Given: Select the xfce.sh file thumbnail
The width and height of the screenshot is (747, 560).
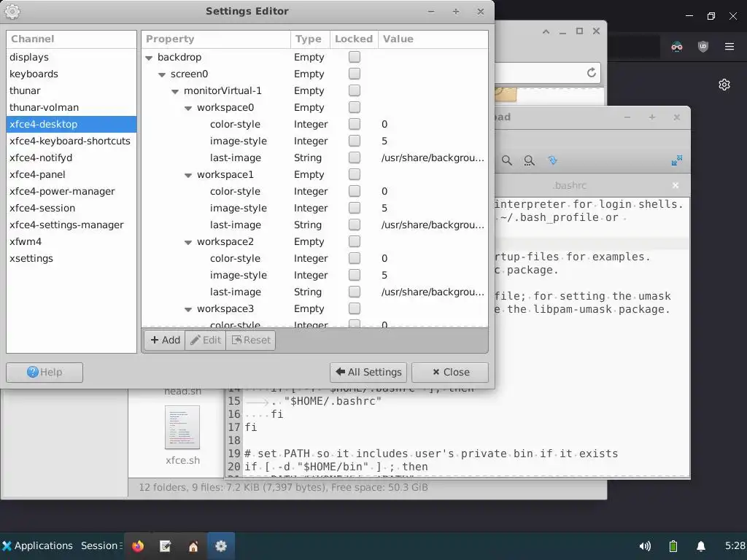Looking at the screenshot, I should 182,427.
